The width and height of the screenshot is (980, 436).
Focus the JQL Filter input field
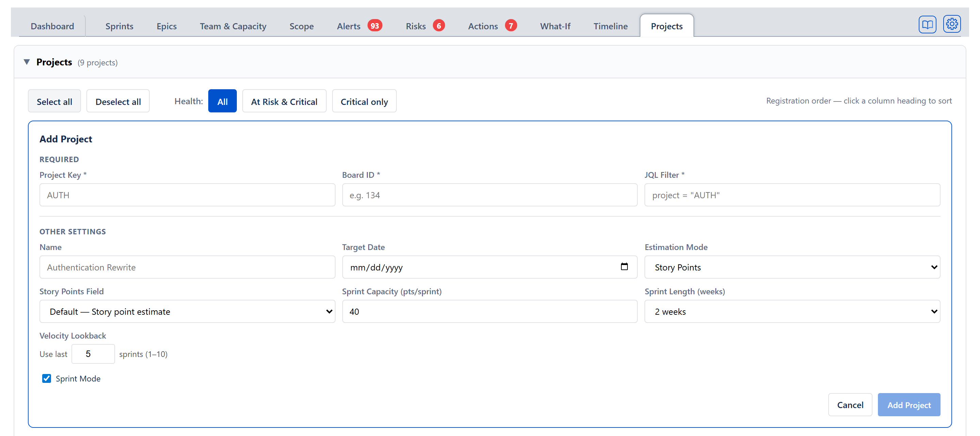pyautogui.click(x=792, y=195)
